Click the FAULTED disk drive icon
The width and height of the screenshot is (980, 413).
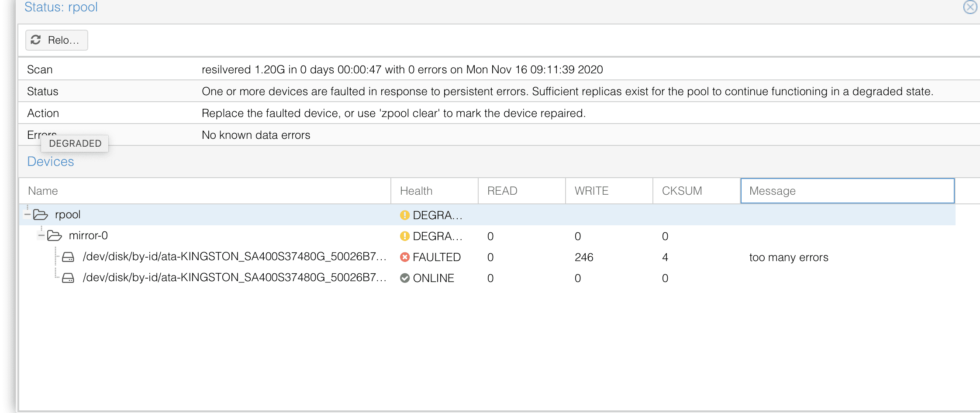68,257
